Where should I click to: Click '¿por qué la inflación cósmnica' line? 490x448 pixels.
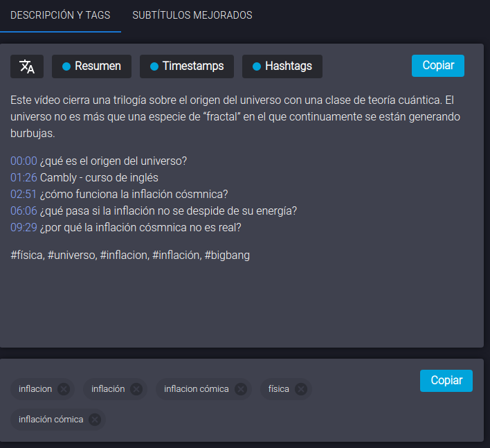[x=140, y=227]
